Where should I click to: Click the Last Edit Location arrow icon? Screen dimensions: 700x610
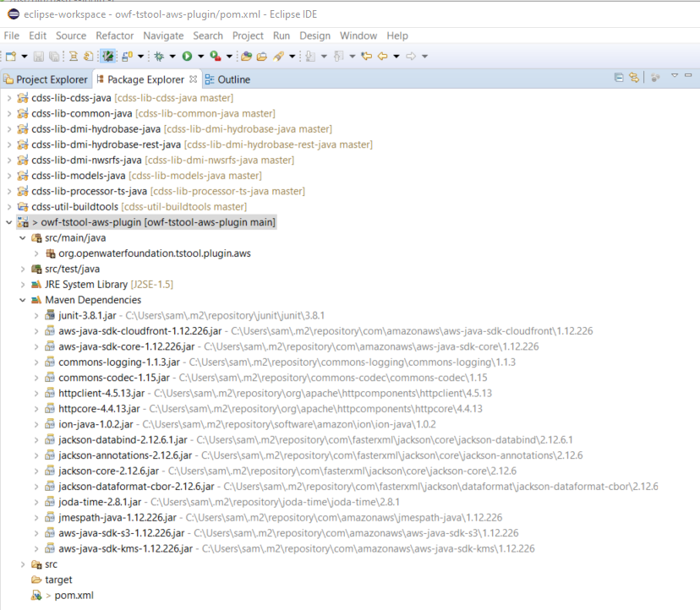pos(367,57)
